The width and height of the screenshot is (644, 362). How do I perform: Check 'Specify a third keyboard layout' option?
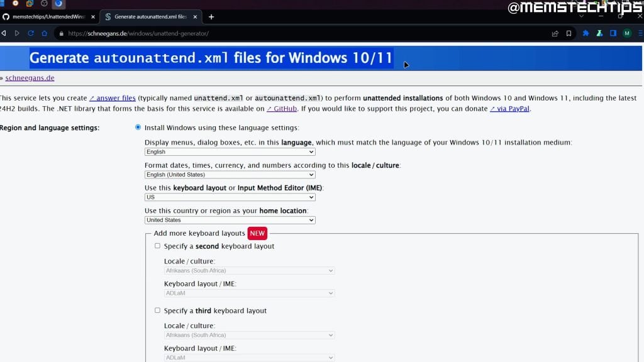158,310
